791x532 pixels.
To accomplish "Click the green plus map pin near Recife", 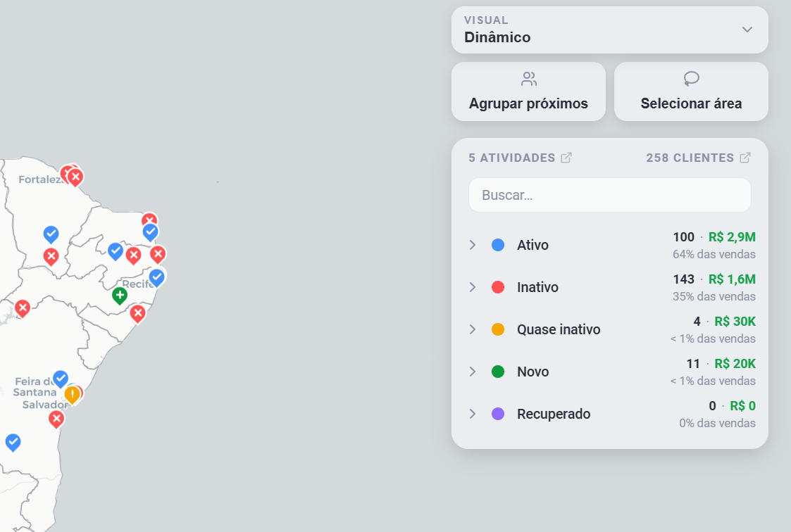I will coord(120,296).
